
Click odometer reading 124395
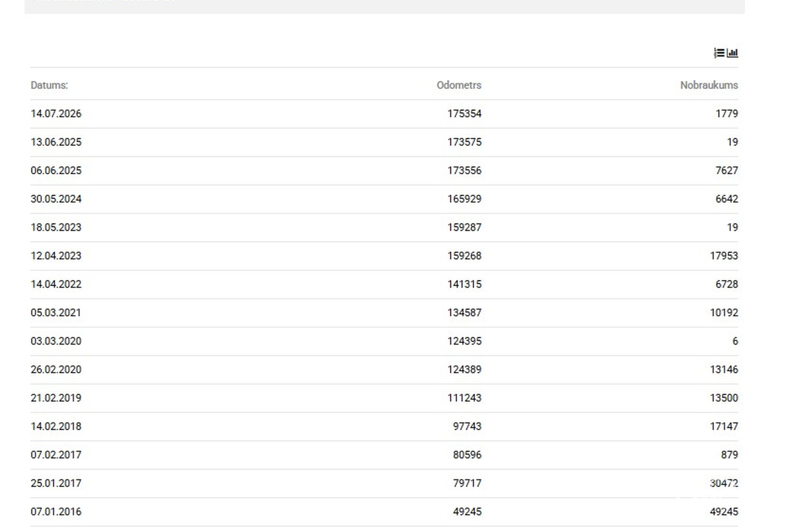coord(464,342)
